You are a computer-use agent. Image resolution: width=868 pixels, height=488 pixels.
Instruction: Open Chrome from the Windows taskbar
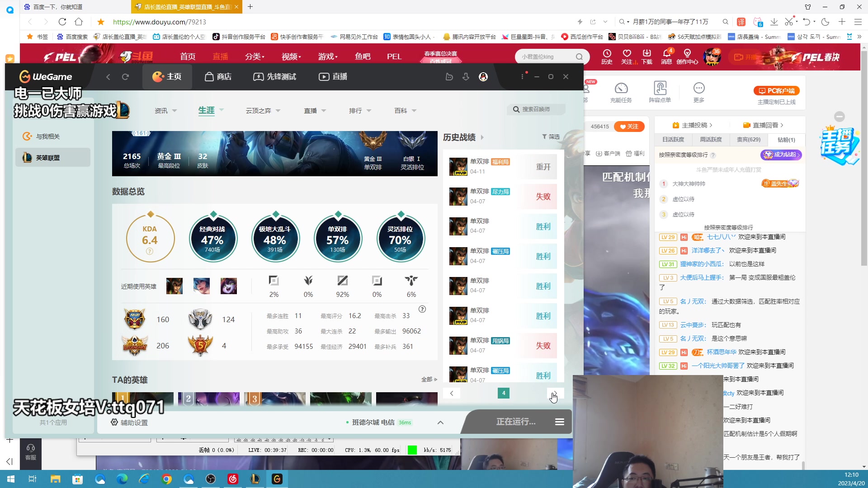pyautogui.click(x=167, y=479)
